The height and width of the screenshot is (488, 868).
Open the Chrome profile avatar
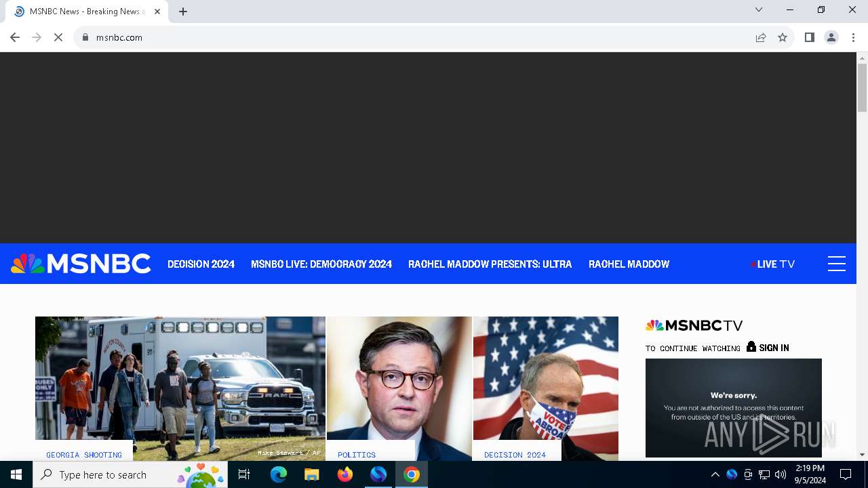tap(831, 37)
